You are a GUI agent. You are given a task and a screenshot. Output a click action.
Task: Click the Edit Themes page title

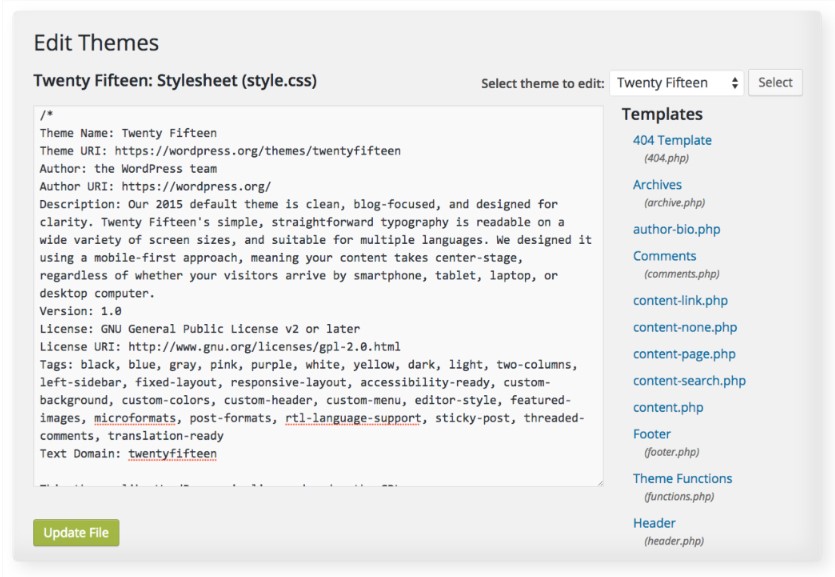(x=96, y=43)
